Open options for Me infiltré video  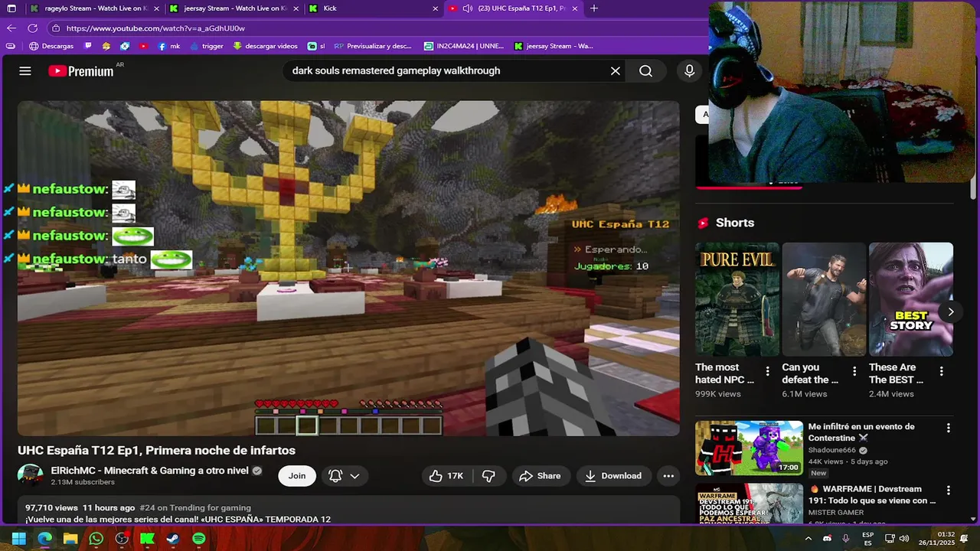948,429
